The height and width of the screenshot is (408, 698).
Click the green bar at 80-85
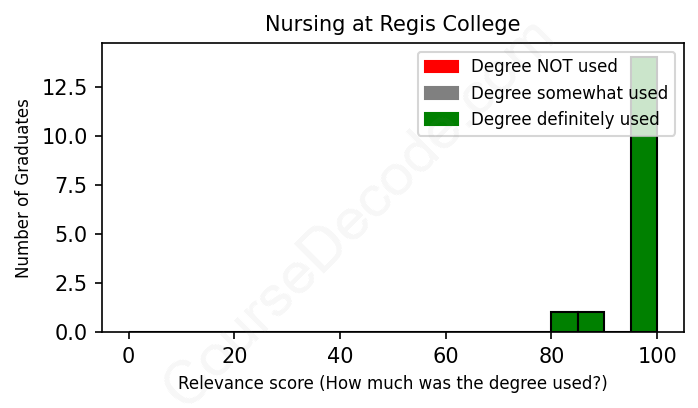point(564,322)
